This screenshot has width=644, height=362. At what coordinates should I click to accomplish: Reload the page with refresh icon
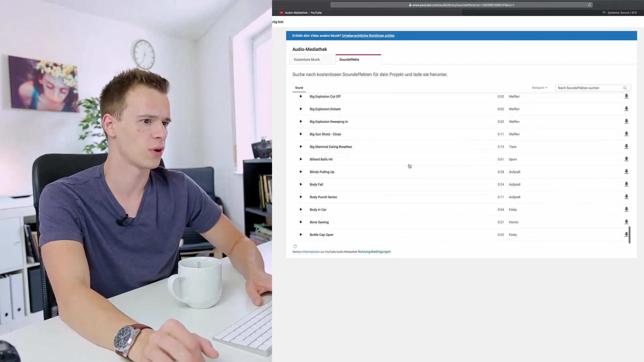(589, 5)
